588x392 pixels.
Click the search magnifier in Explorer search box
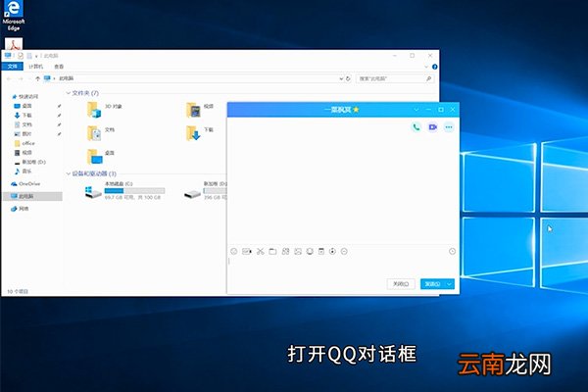[x=428, y=78]
